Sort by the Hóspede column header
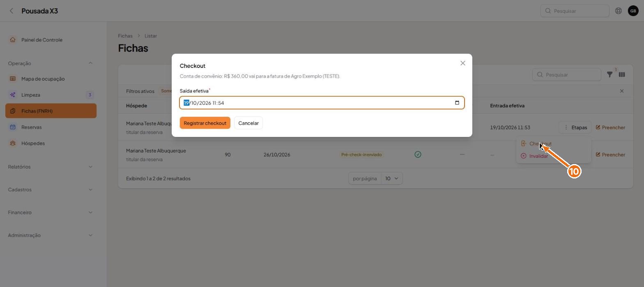Screen dimensions: 644x287 click(x=136, y=106)
